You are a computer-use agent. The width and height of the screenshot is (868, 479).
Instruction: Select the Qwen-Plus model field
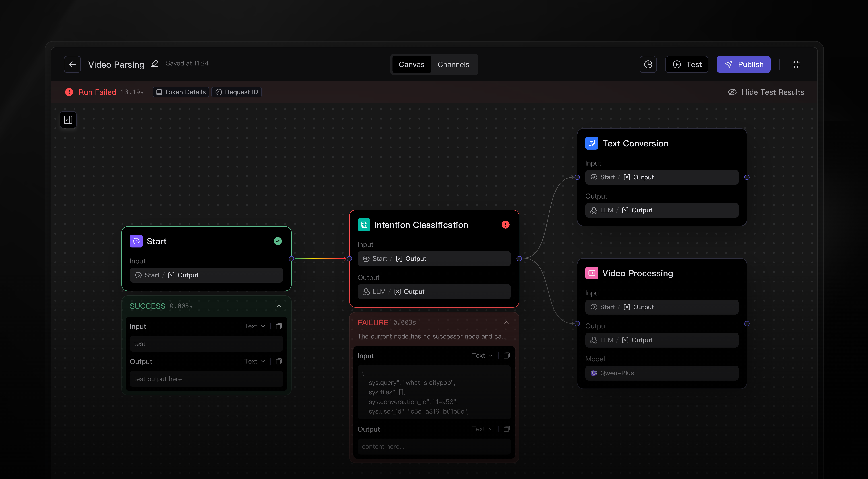[662, 373]
